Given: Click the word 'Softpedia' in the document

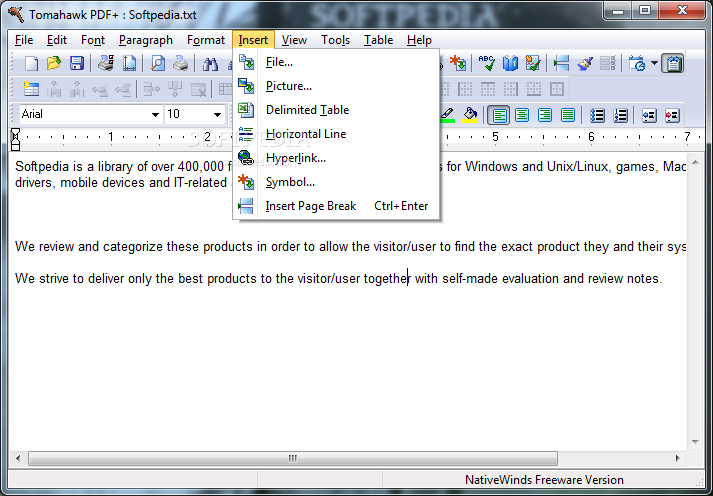Looking at the screenshot, I should pos(42,167).
